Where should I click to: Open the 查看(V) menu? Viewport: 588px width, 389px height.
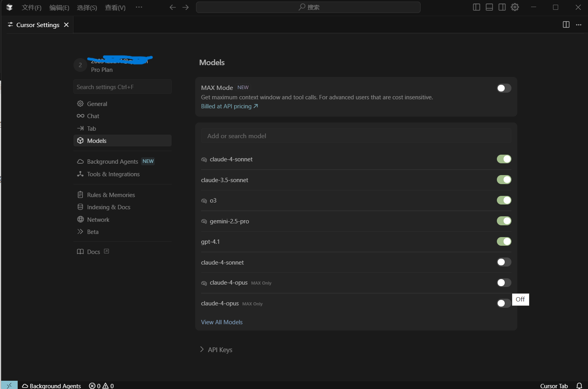[x=115, y=7]
